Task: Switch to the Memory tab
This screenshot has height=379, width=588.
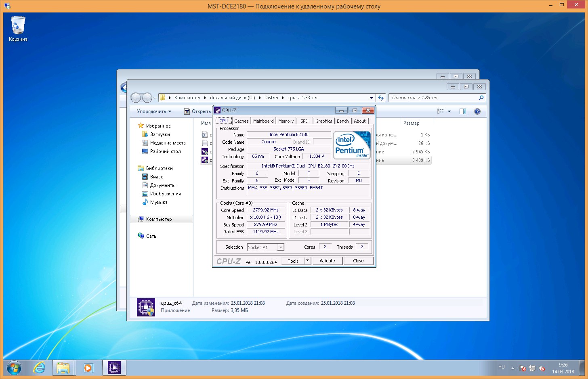Action: click(x=286, y=121)
